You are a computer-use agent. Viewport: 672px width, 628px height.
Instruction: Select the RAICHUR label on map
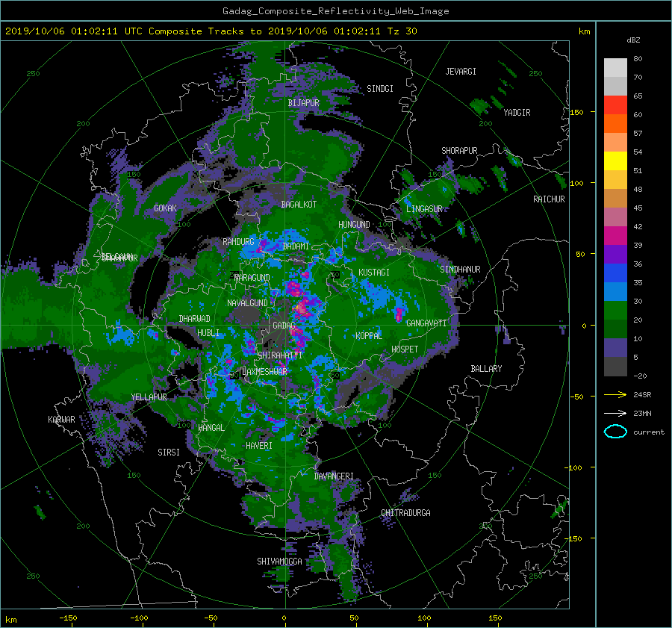click(x=549, y=199)
